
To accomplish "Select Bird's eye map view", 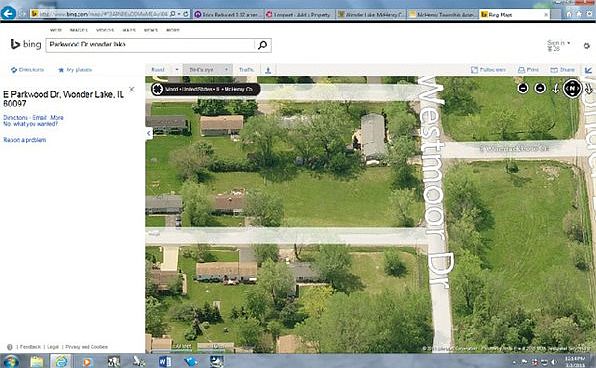I will [201, 70].
